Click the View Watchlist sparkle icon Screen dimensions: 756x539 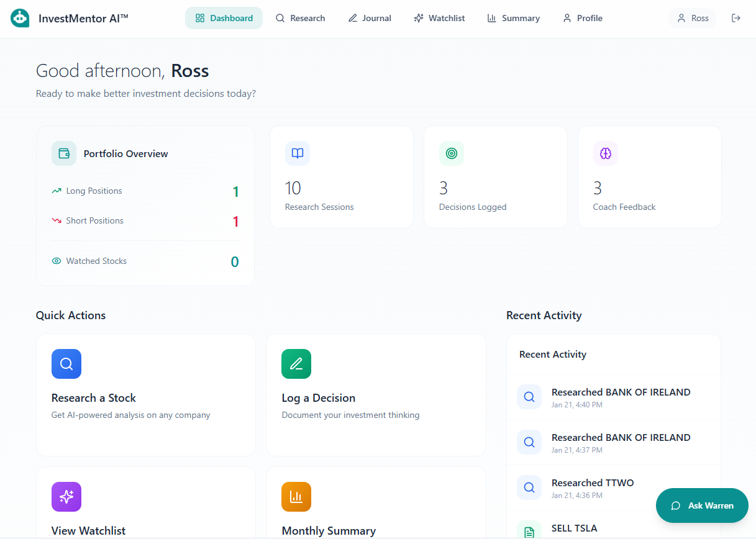[x=66, y=497]
